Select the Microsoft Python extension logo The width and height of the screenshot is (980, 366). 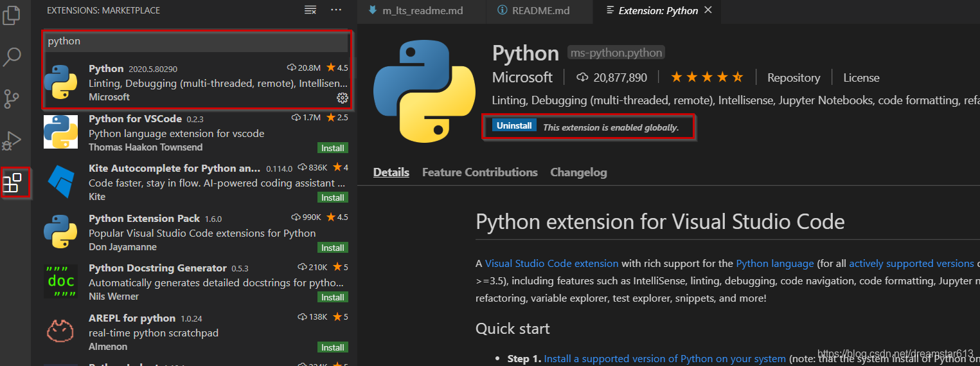[x=60, y=82]
